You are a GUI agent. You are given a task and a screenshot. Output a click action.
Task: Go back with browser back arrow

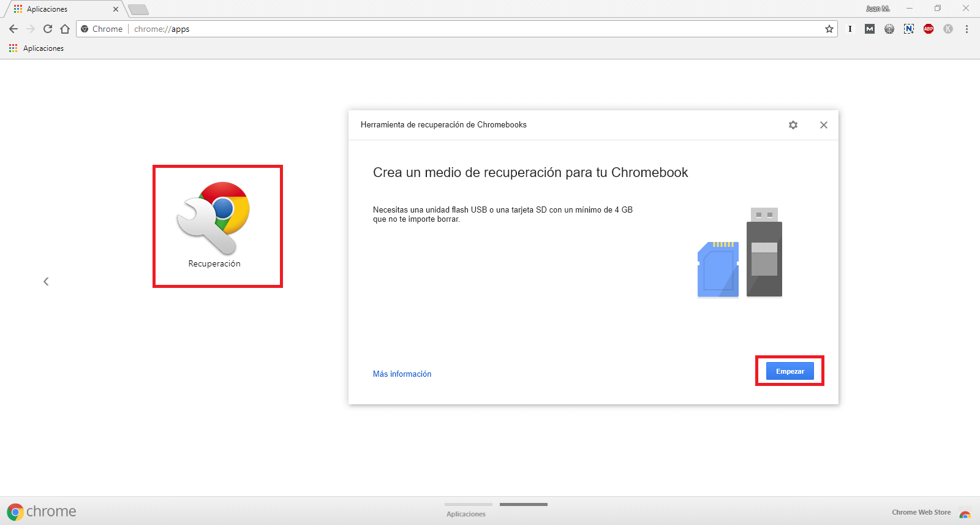point(13,29)
